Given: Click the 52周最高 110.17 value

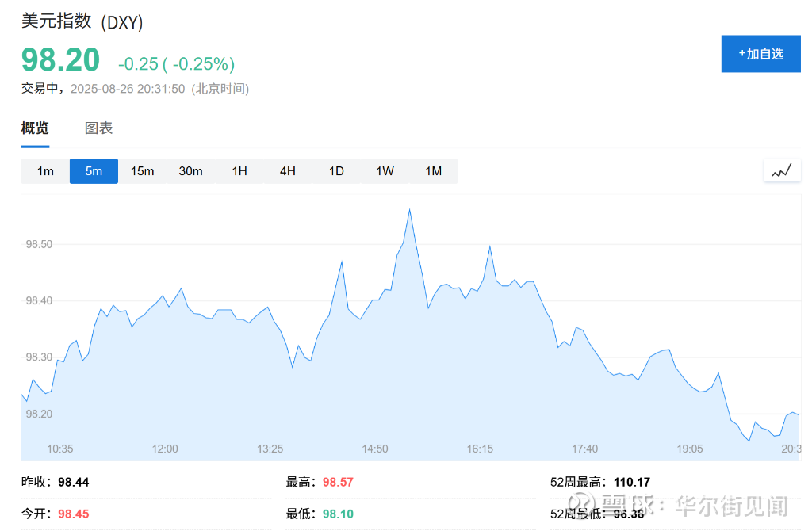Looking at the screenshot, I should [x=631, y=482].
